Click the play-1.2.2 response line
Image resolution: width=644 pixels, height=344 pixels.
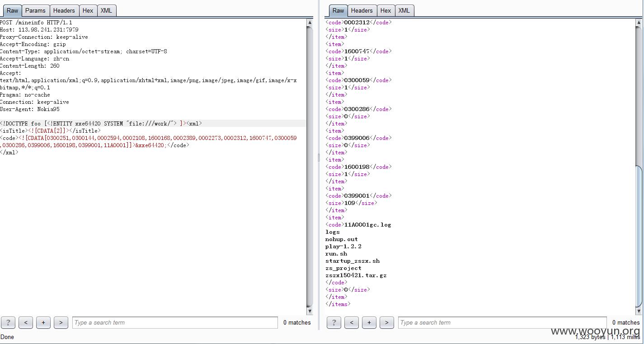pyautogui.click(x=343, y=246)
